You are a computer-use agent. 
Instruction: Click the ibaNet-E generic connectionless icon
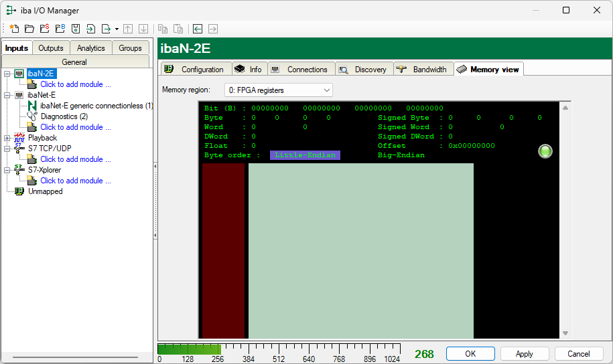(x=31, y=106)
